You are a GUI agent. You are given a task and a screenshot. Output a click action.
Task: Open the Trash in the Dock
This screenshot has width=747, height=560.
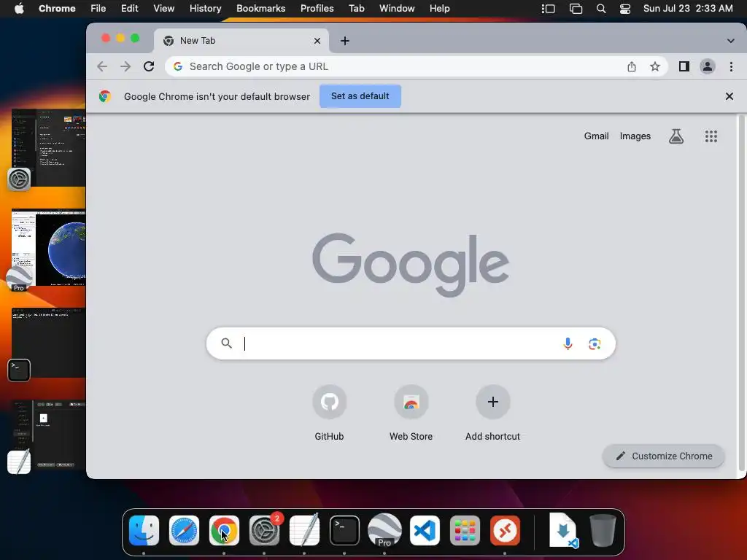click(x=603, y=530)
